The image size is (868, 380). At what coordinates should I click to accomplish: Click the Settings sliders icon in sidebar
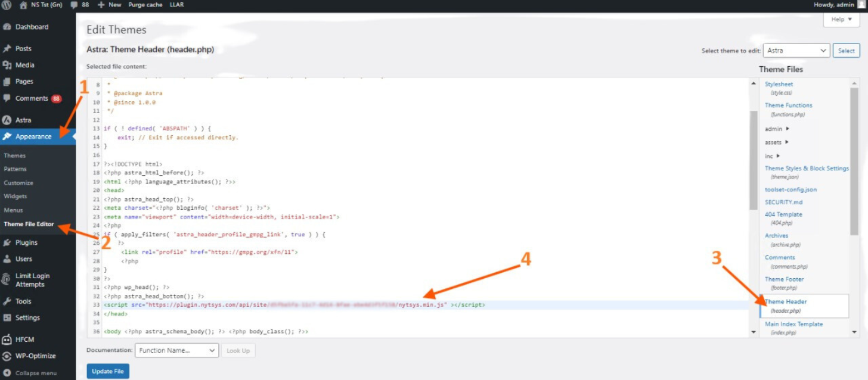[7, 317]
